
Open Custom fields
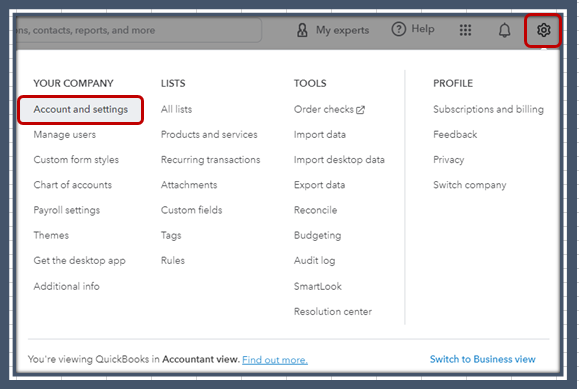(x=192, y=210)
